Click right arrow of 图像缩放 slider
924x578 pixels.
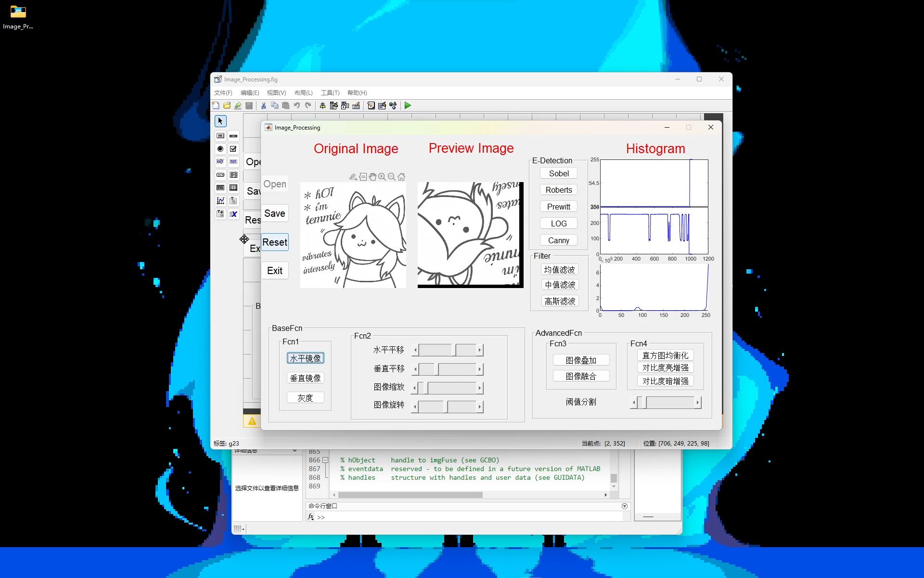coord(480,388)
